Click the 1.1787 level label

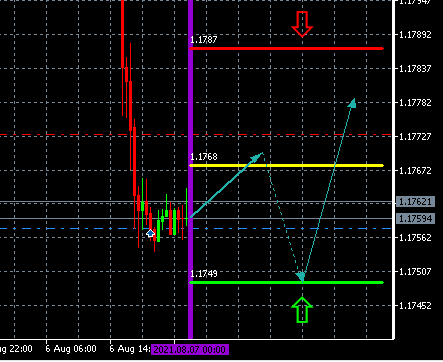point(204,40)
